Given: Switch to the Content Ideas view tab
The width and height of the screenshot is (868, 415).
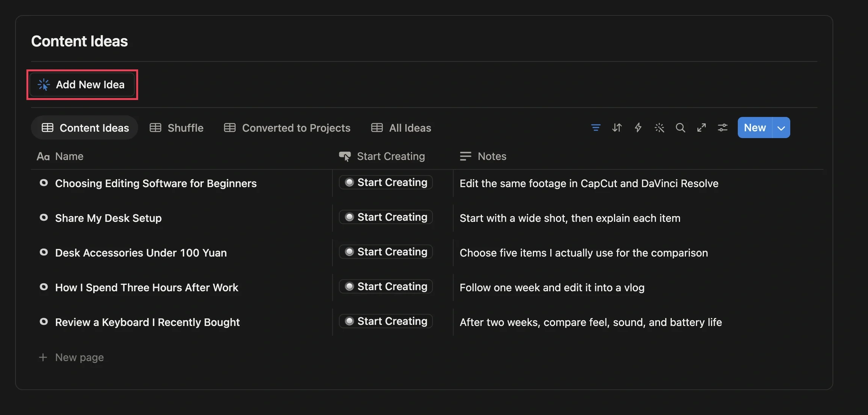Looking at the screenshot, I should pyautogui.click(x=85, y=128).
